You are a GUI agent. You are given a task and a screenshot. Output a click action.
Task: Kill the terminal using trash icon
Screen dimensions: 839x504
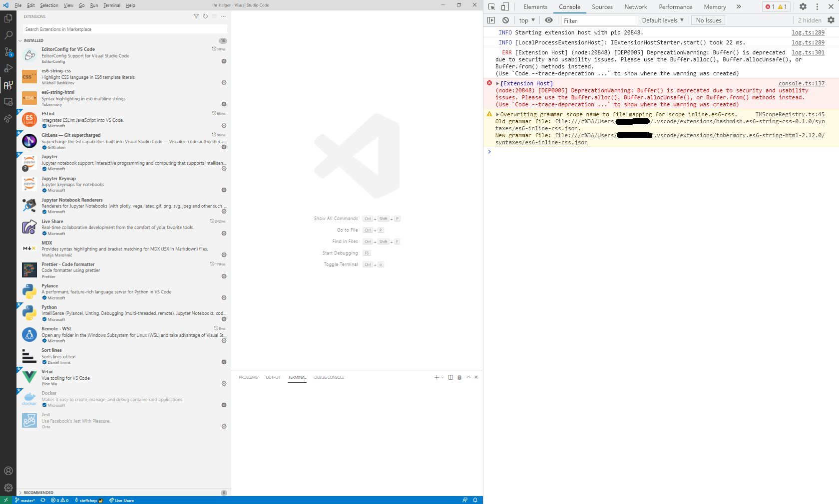459,377
